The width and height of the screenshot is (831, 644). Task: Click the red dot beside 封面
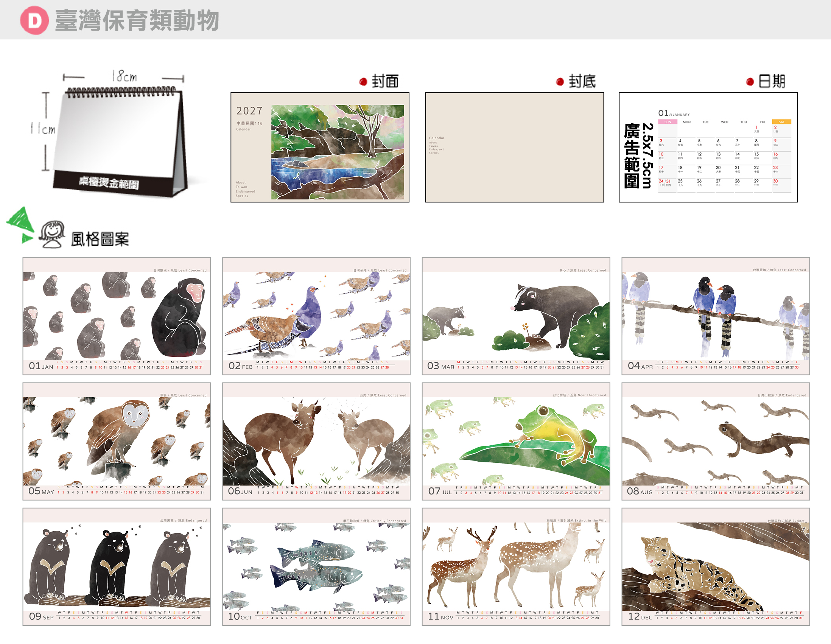(x=363, y=81)
